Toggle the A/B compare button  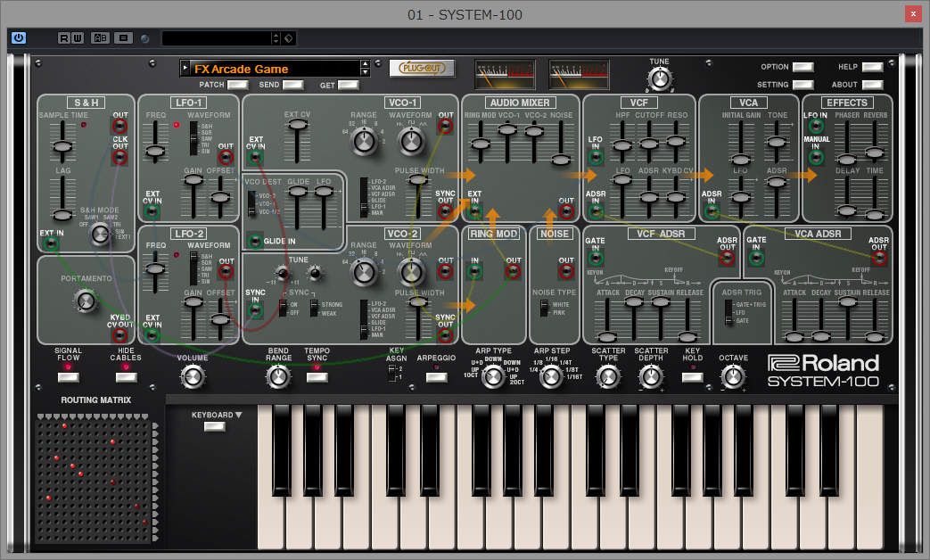[100, 38]
